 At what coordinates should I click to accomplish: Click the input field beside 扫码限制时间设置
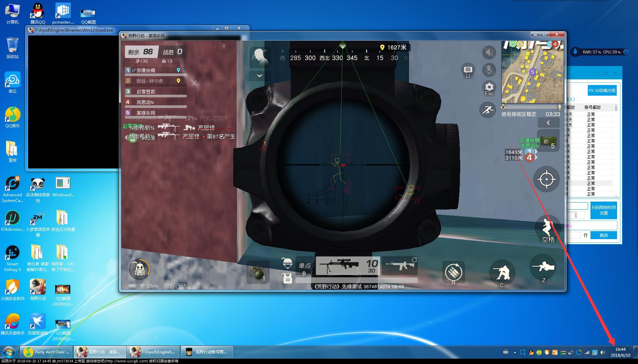[x=578, y=206]
